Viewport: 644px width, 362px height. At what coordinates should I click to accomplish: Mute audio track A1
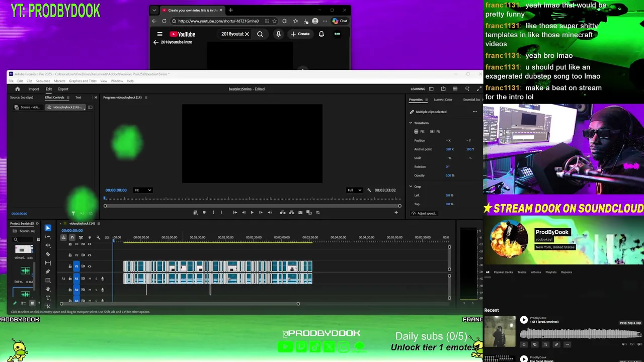(x=90, y=279)
